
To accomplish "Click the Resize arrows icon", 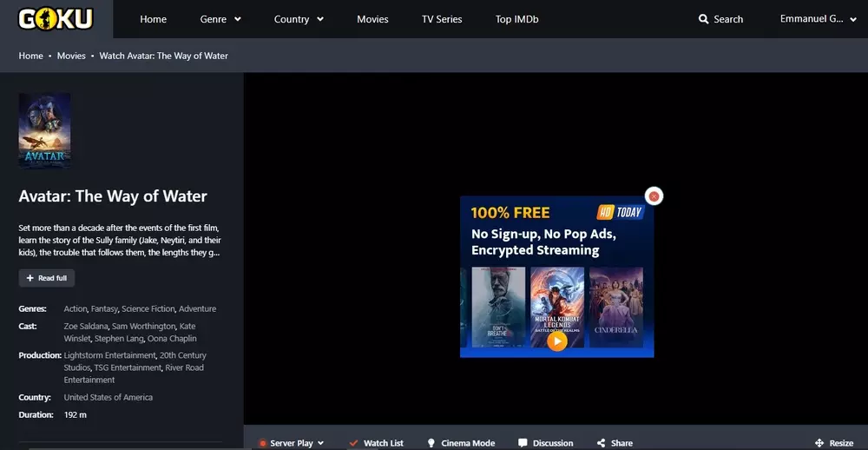I will pos(819,443).
